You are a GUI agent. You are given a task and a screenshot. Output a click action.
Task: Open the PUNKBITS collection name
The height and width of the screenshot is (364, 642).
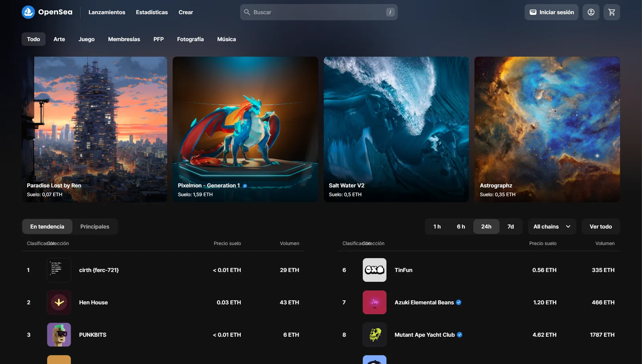click(93, 335)
